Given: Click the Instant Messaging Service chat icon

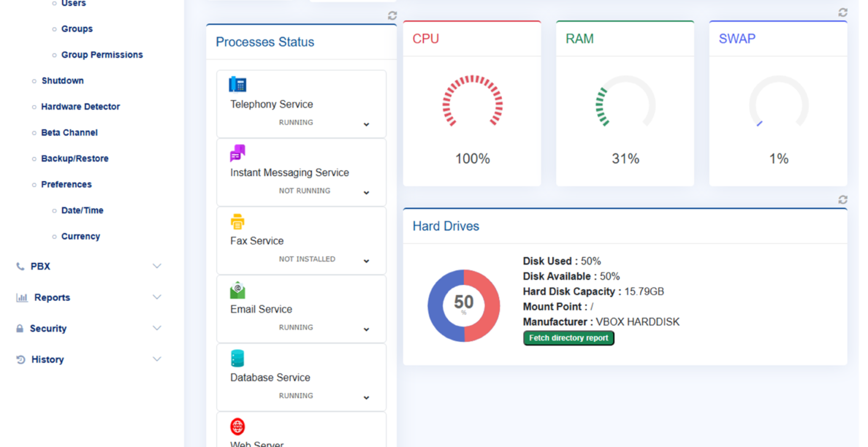Looking at the screenshot, I should 237,153.
